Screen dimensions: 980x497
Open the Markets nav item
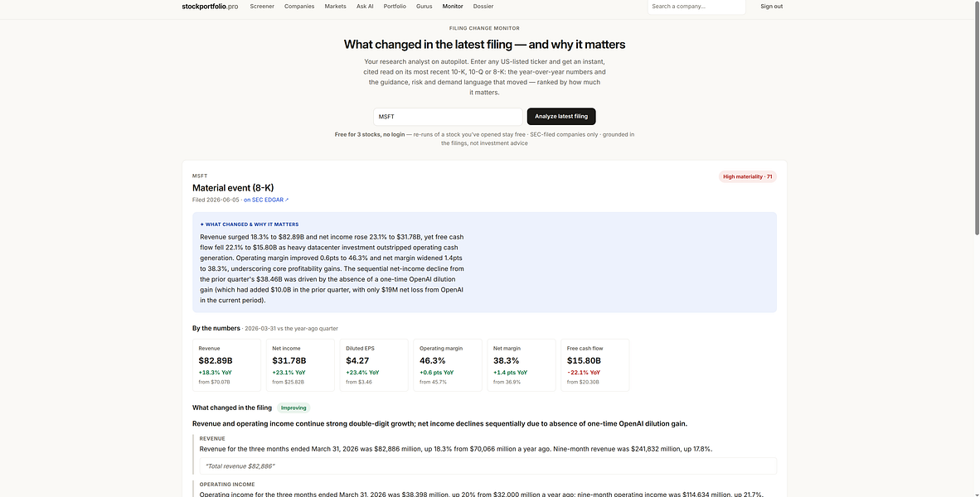336,7
